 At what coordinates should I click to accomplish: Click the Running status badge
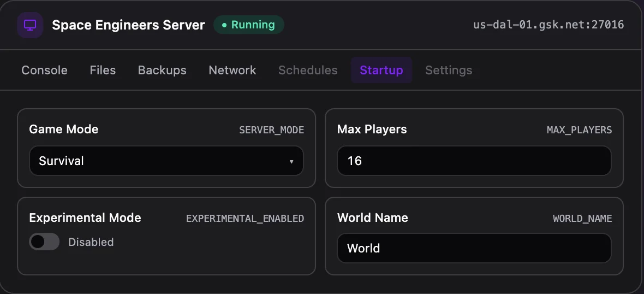point(249,25)
